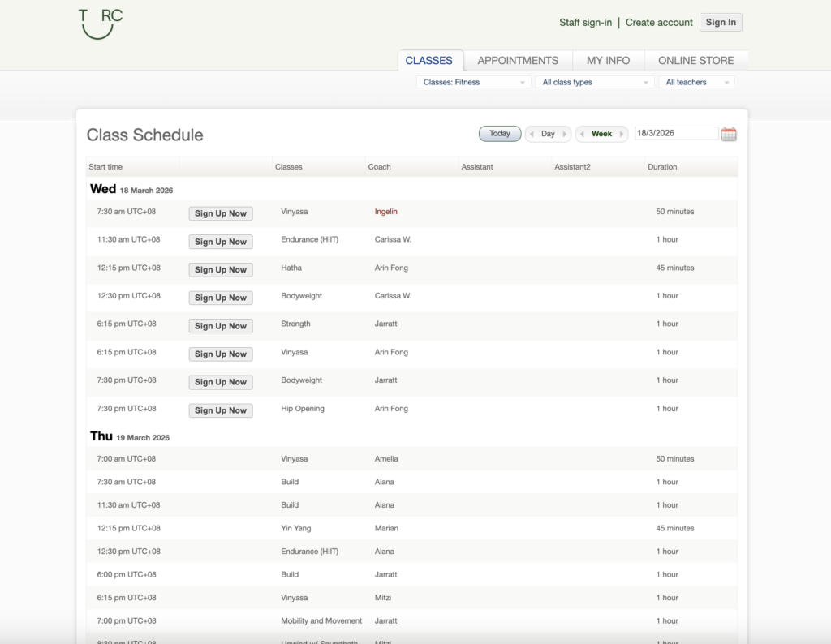Jump to Today in schedule
The height and width of the screenshot is (644, 831).
tap(500, 134)
